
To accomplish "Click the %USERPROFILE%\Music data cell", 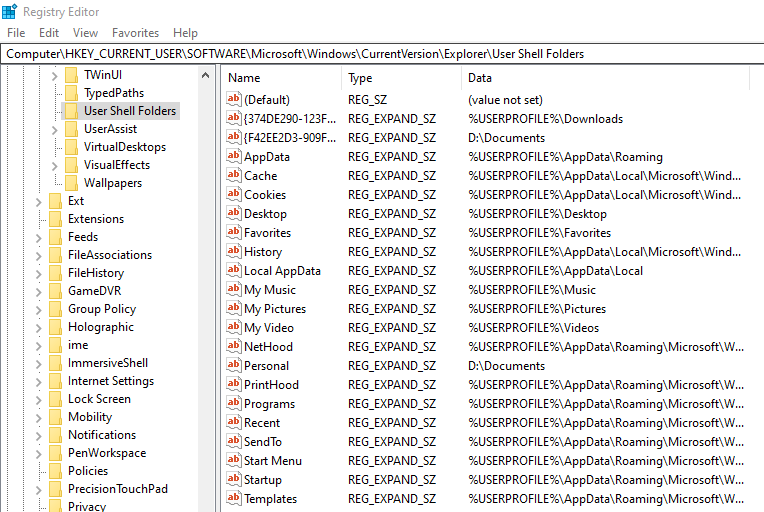I will [532, 290].
